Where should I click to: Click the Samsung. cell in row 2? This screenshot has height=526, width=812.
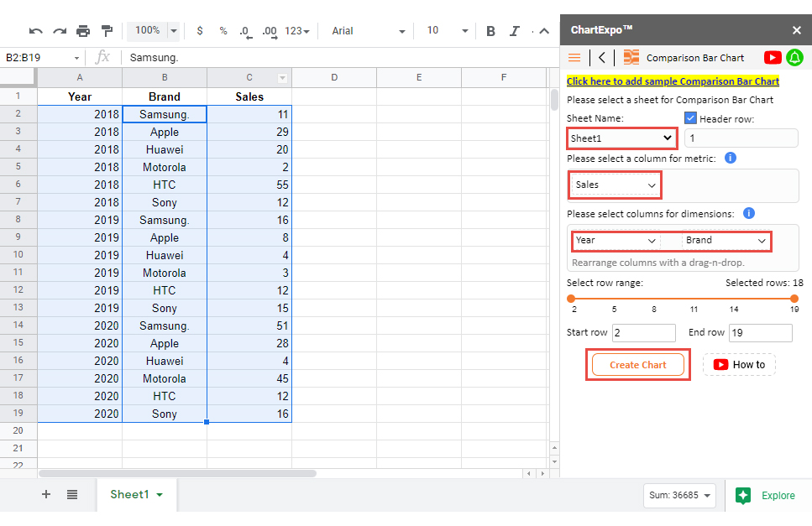pyautogui.click(x=164, y=114)
